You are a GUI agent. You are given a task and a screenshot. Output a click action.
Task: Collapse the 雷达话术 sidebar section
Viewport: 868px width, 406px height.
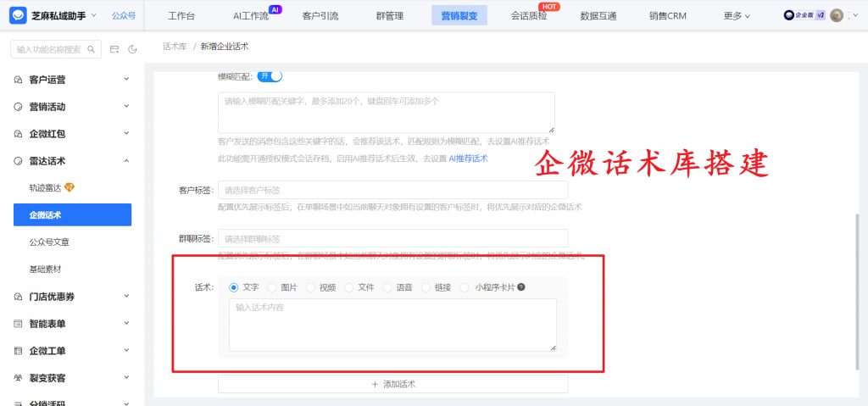(126, 161)
